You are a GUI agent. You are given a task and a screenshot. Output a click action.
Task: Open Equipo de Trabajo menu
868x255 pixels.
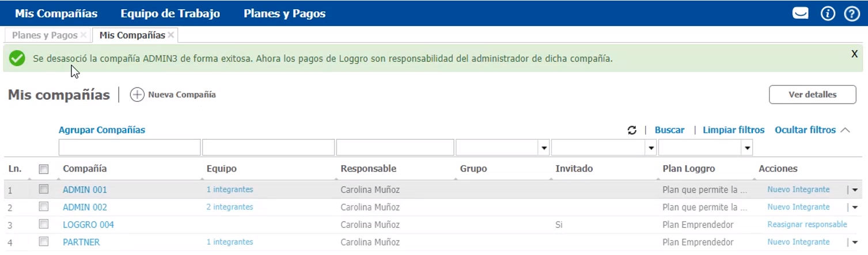(x=170, y=13)
